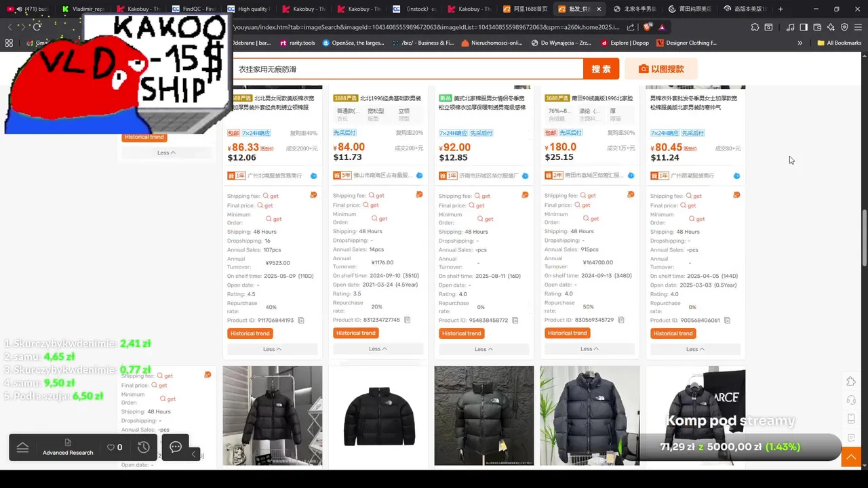
Task: Open the history clock icon in bottom toolbar
Action: (144, 447)
